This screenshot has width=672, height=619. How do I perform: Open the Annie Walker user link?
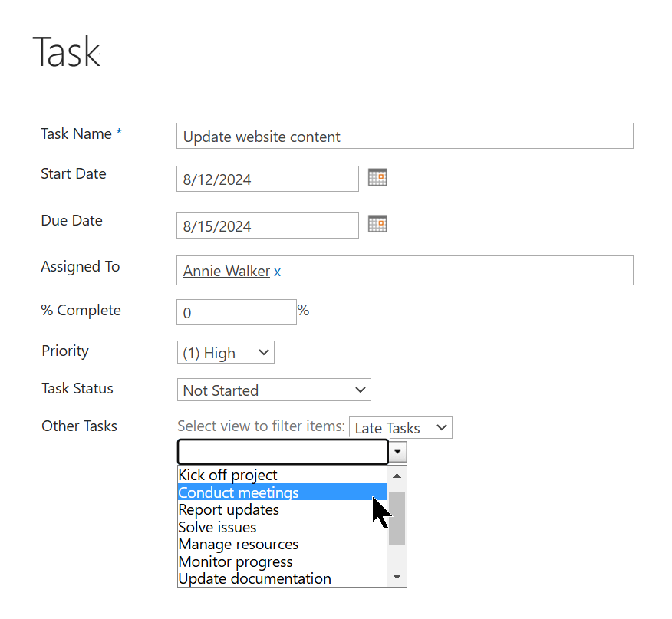click(226, 271)
